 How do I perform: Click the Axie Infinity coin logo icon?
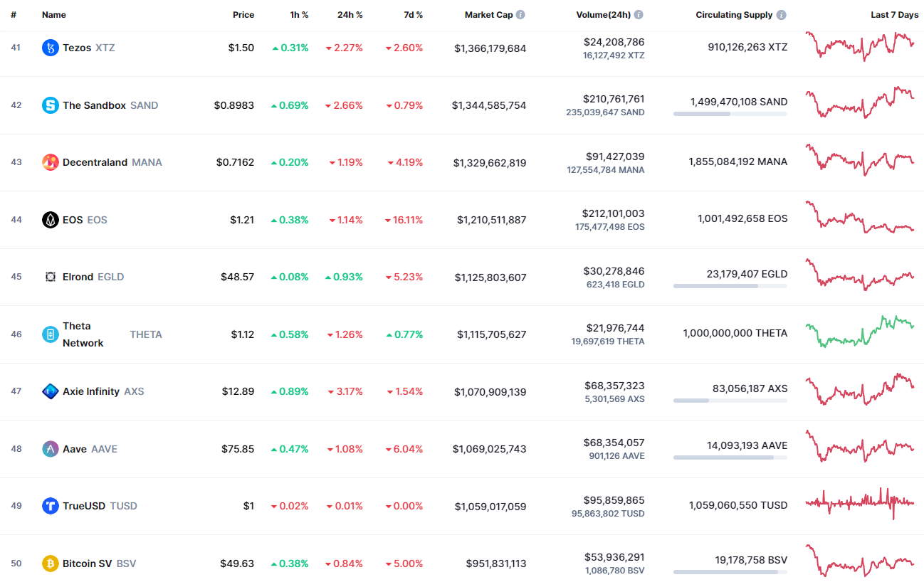[x=50, y=391]
